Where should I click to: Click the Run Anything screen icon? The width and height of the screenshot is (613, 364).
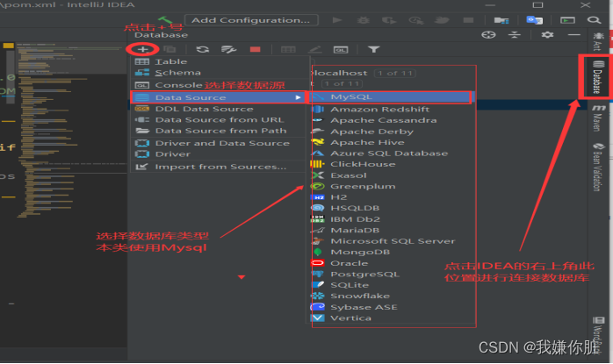[567, 20]
